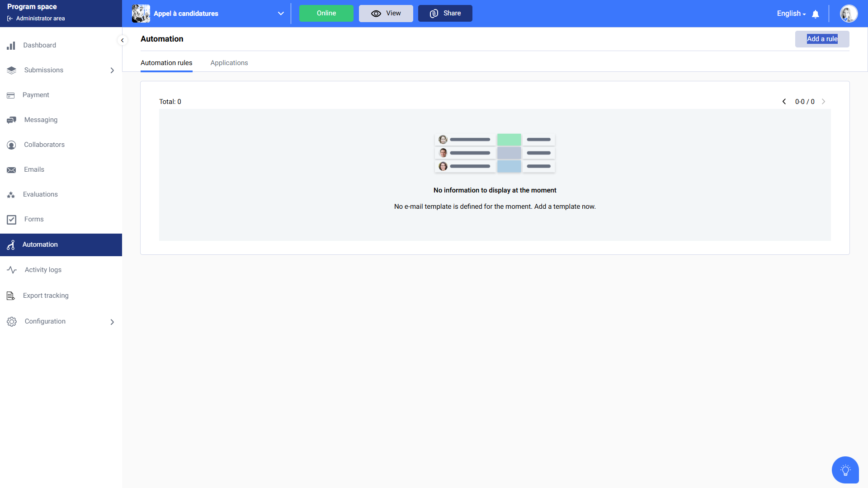Open the Forms checkbox icon
The image size is (868, 488).
coord(11,220)
